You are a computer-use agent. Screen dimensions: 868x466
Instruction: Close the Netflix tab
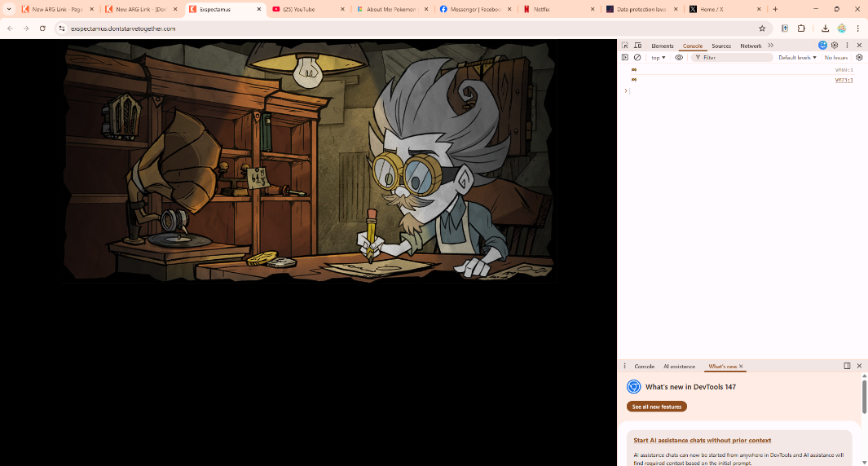tap(593, 10)
